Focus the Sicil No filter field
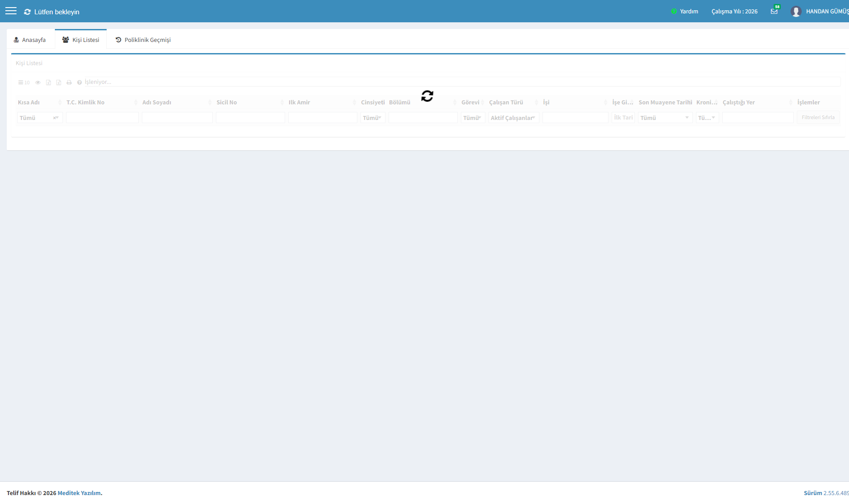The image size is (849, 504). click(250, 118)
